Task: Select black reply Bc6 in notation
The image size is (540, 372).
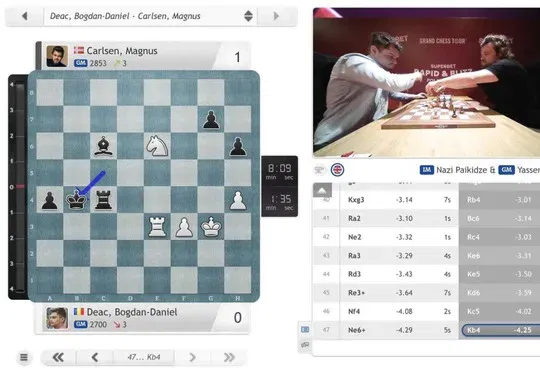Action: point(474,218)
